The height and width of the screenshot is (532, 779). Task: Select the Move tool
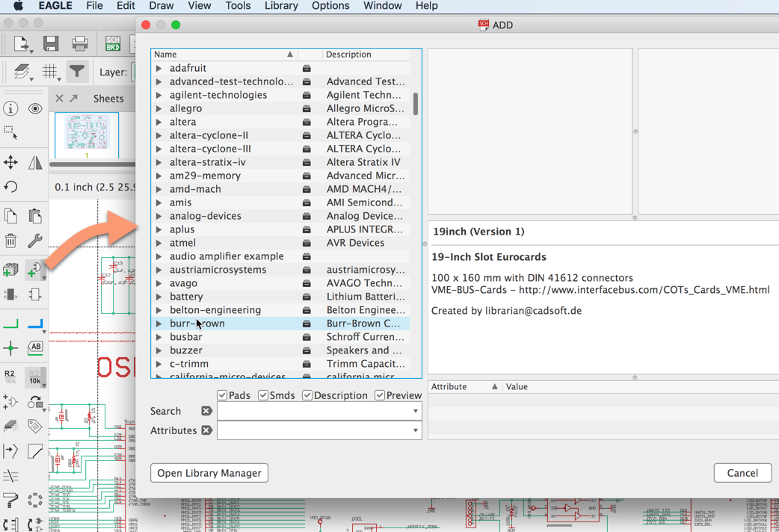[10, 162]
